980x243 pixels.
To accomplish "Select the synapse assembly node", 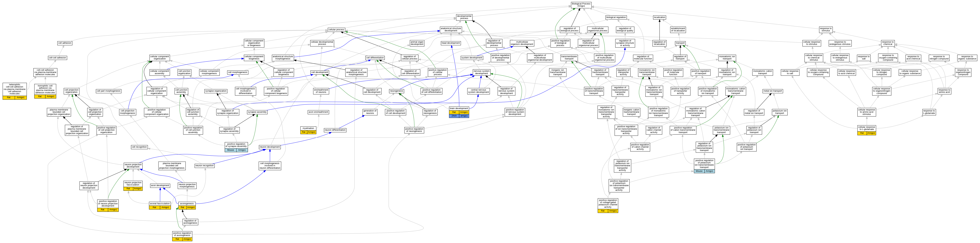I will click(257, 112).
